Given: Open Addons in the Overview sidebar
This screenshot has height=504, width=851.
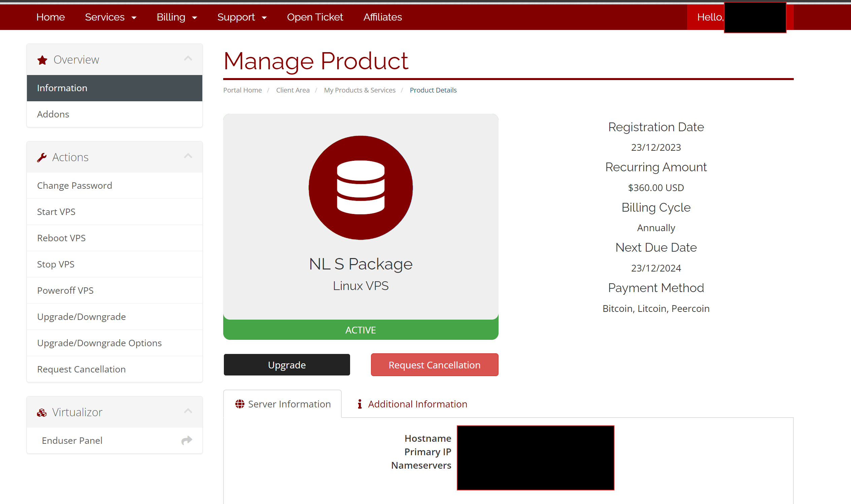Looking at the screenshot, I should pyautogui.click(x=114, y=114).
